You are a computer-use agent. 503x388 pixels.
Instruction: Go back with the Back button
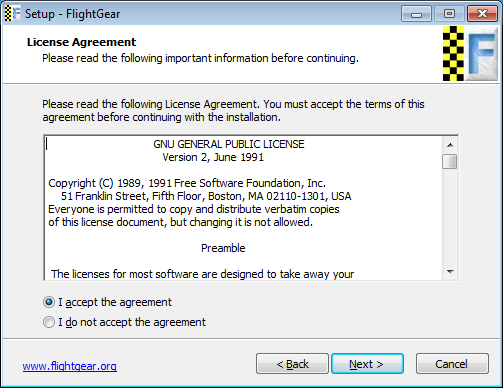point(292,364)
